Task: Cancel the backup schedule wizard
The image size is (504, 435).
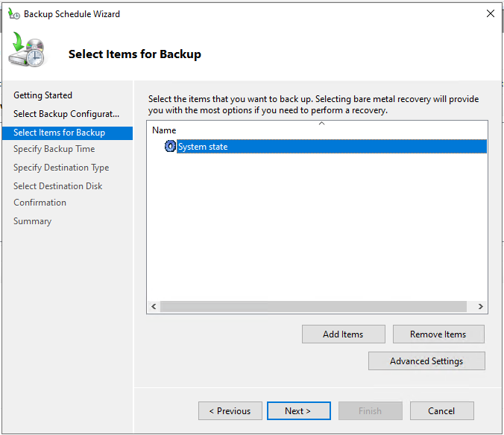Action: click(441, 411)
